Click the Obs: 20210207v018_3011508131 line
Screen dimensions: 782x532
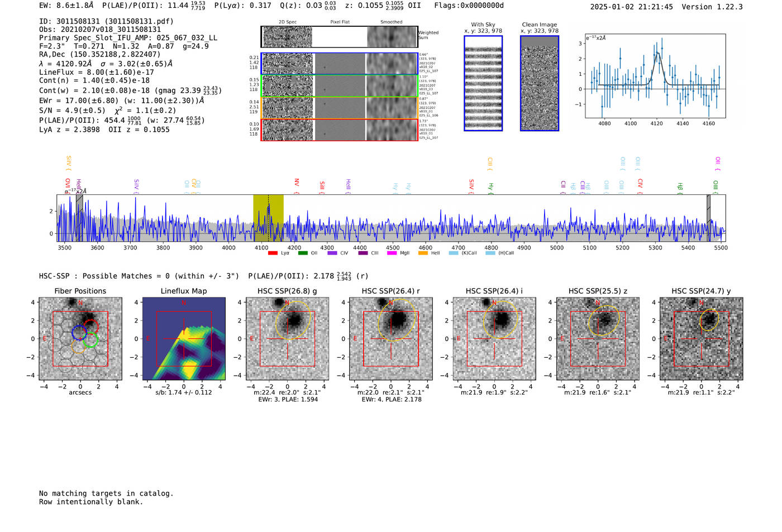click(x=100, y=30)
